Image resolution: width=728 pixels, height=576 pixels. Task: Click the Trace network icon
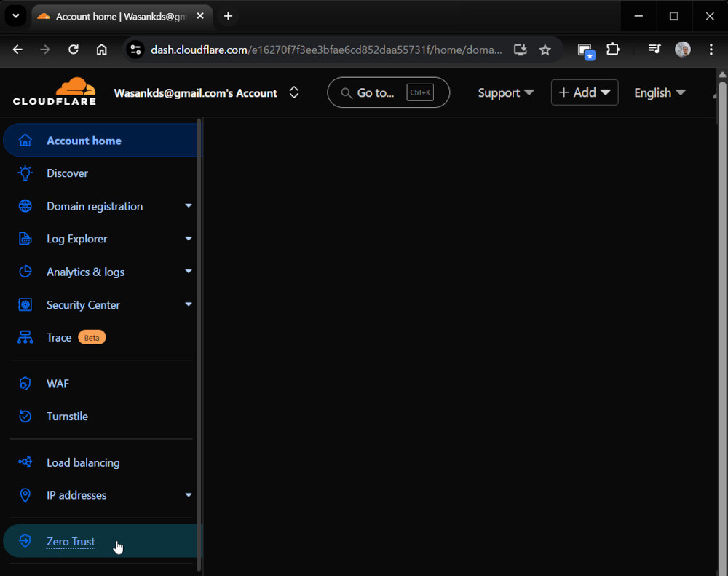tap(25, 338)
